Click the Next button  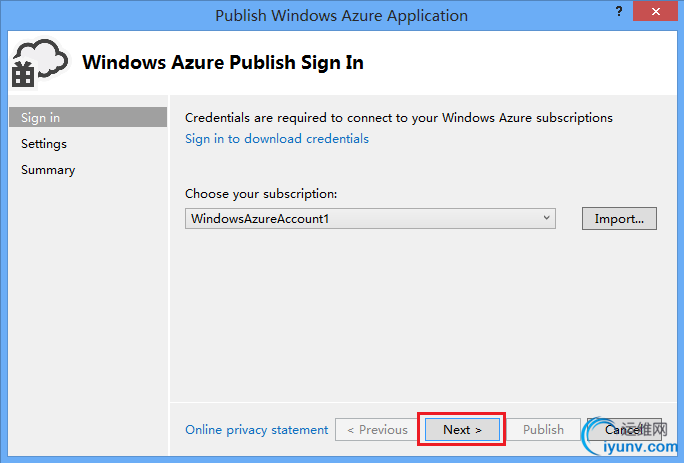462,430
